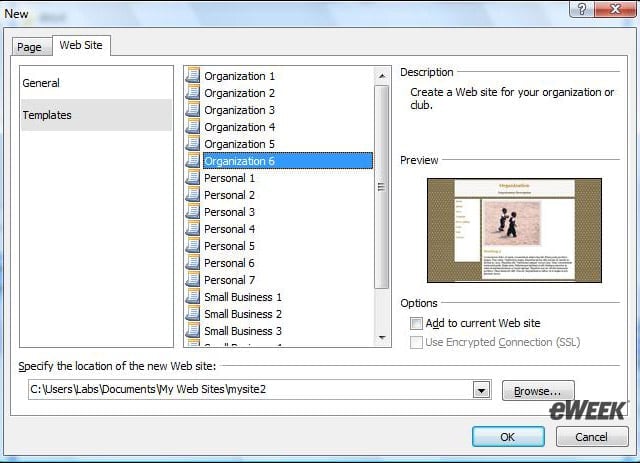Click the Organization template preview thumbnail
Viewport: 640px width, 463px height.
[x=514, y=230]
